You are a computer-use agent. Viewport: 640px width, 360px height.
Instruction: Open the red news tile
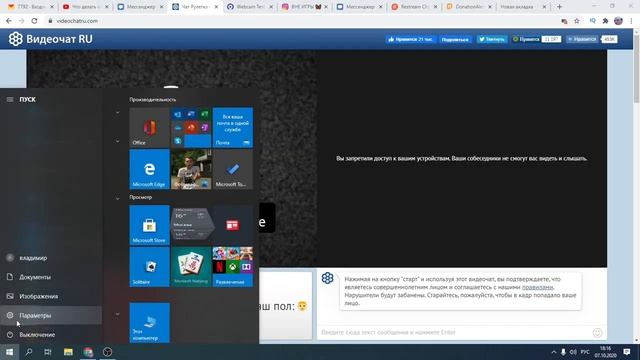click(233, 225)
